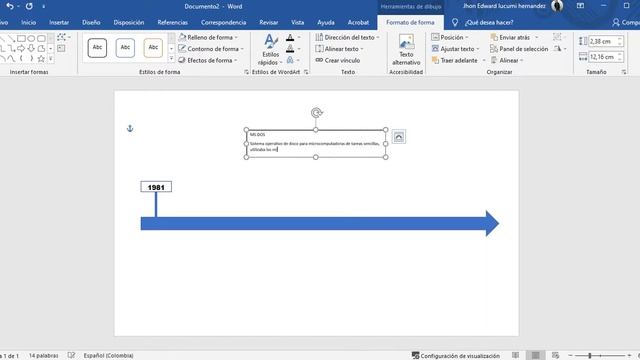Pick the right arrow shape
The image size is (640, 360).
[x=21, y=48]
